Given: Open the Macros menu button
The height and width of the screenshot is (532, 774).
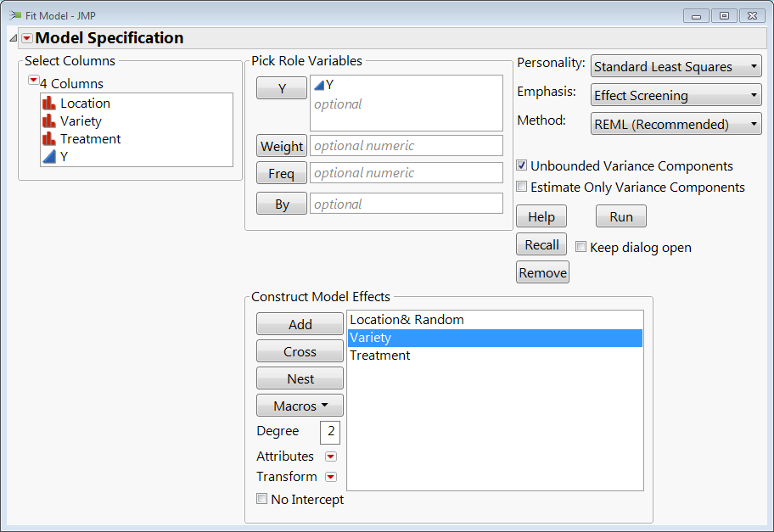Looking at the screenshot, I should (300, 406).
